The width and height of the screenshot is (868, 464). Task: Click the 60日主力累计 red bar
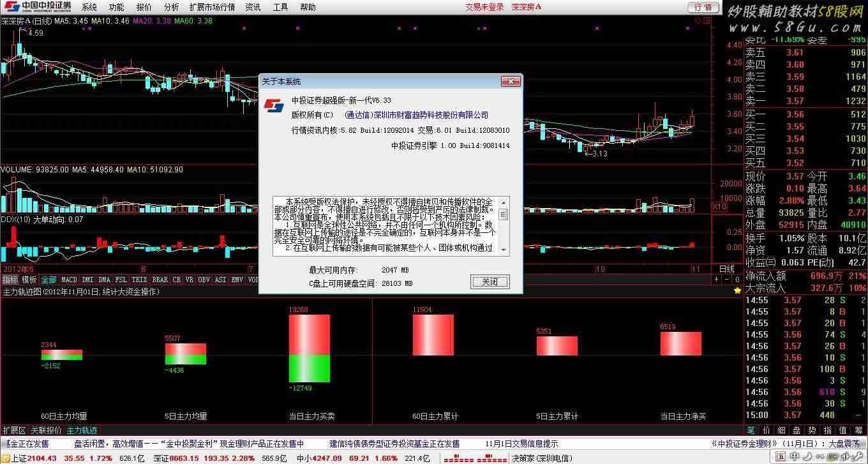[433, 335]
